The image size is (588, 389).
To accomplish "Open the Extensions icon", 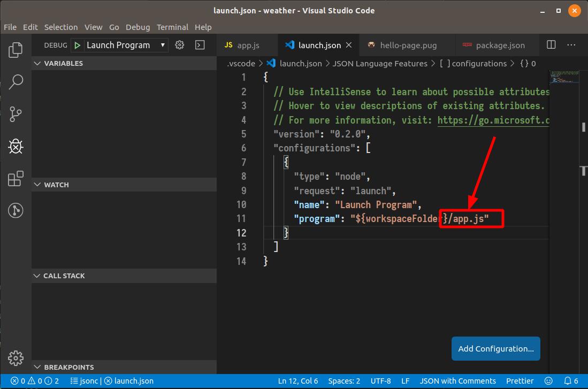I will click(x=16, y=178).
